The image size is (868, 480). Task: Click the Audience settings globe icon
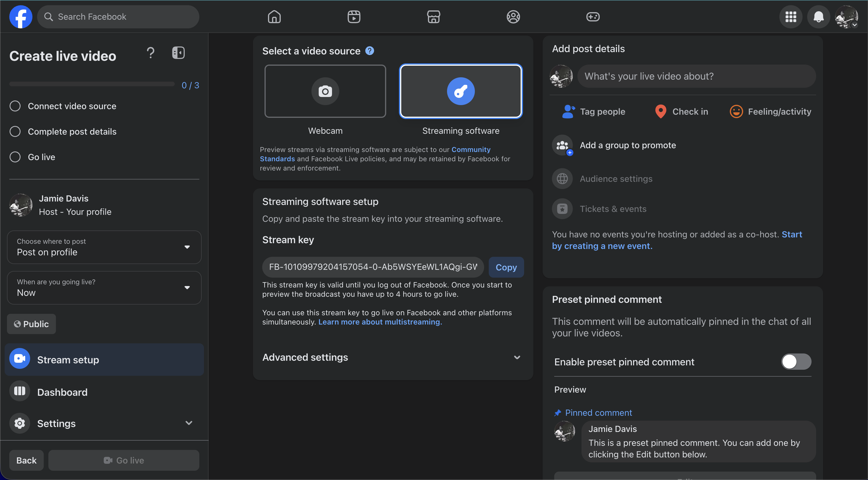(x=562, y=179)
